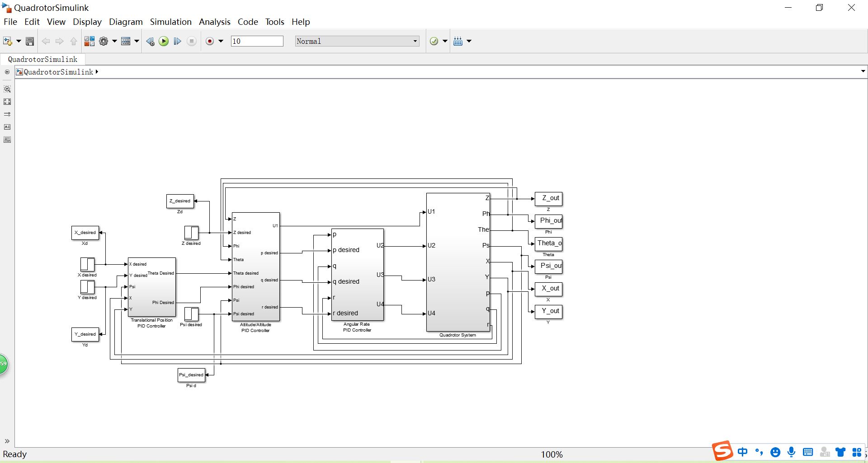Image resolution: width=868 pixels, height=463 pixels.
Task: Open the Model Explorer icon
Action: click(126, 42)
